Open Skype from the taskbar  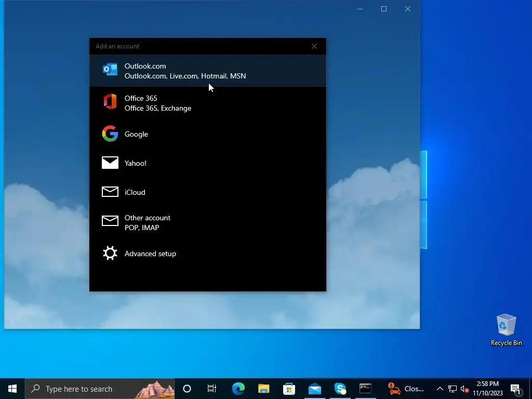pos(340,389)
